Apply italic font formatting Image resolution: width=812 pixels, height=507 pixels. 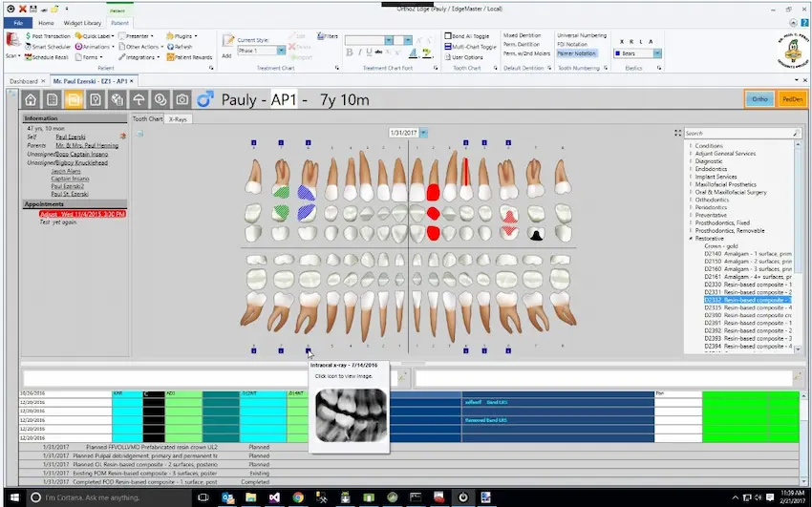[360, 53]
